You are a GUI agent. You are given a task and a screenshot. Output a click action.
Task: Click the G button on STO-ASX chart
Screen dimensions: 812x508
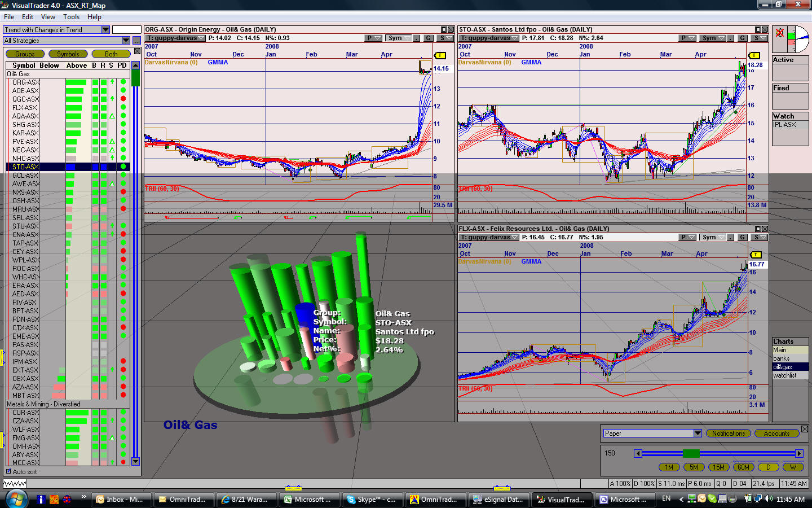click(742, 38)
